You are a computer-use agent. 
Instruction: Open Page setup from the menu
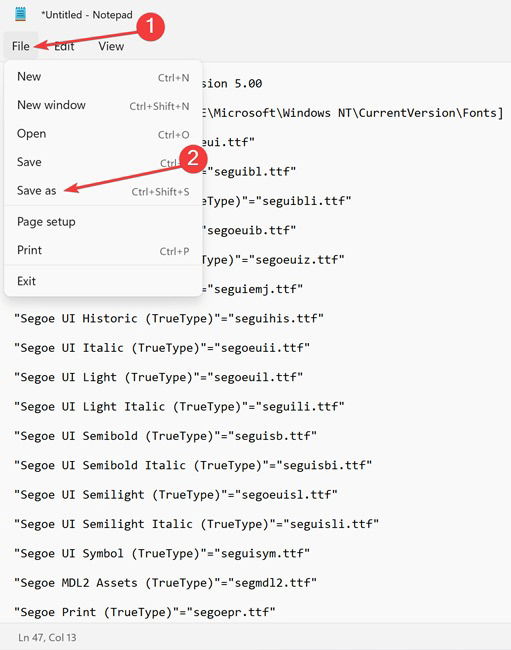click(x=103, y=222)
